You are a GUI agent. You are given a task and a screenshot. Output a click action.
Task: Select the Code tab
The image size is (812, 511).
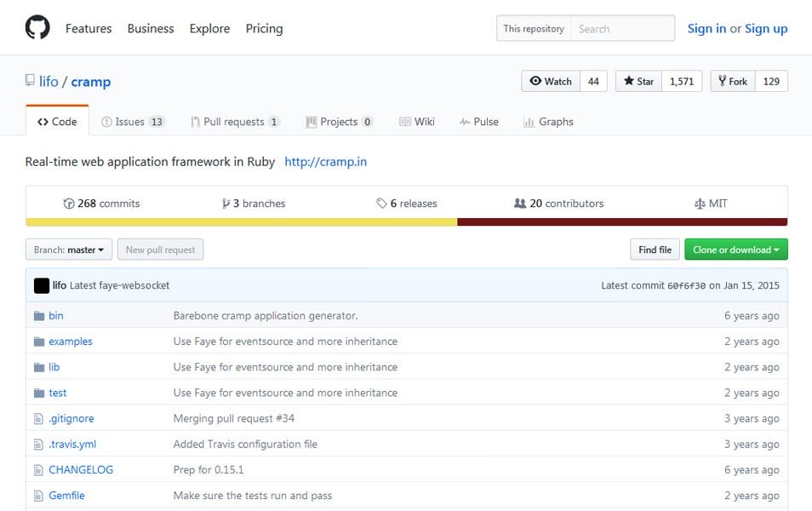click(x=57, y=122)
